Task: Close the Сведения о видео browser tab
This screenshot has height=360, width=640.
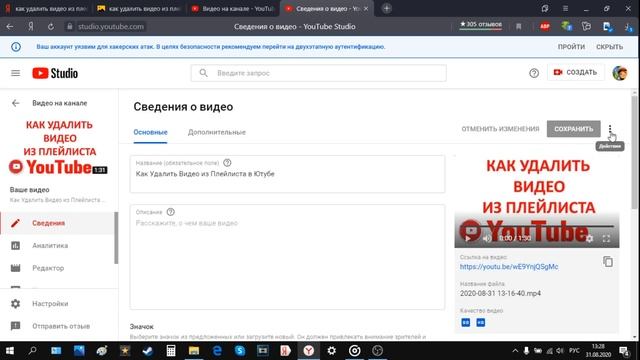Action: tap(366, 9)
